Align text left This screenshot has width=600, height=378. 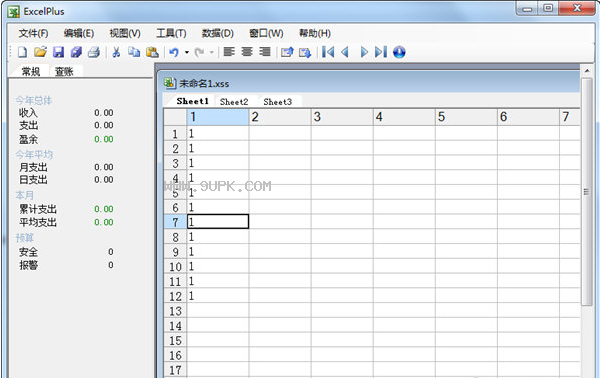coord(229,51)
